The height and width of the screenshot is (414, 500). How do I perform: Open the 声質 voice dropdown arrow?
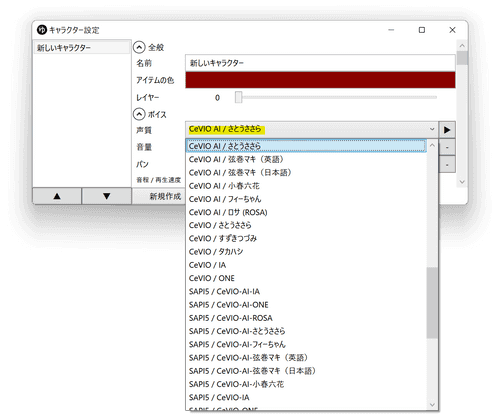[432, 129]
